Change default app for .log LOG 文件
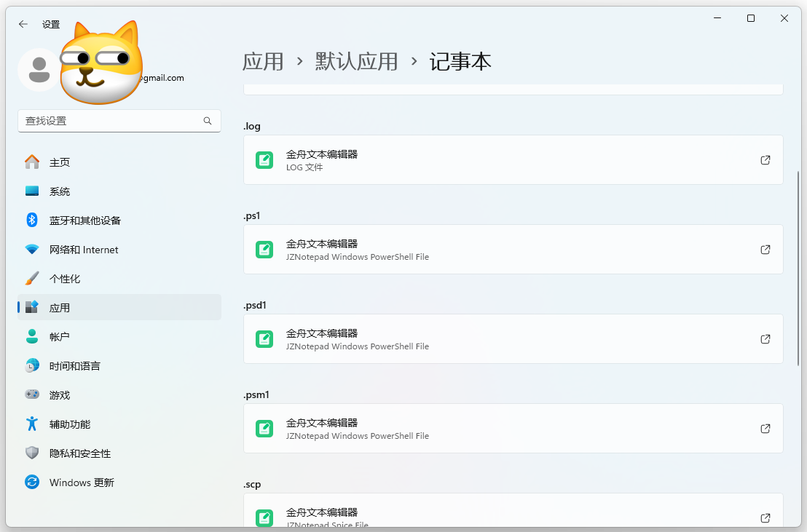 pos(513,160)
